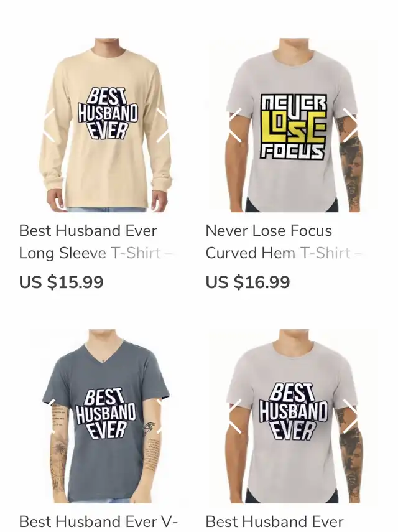Show previous image of bottom-right gray Best Husband shirt
Image resolution: width=398 pixels, height=532 pixels.
236,416
